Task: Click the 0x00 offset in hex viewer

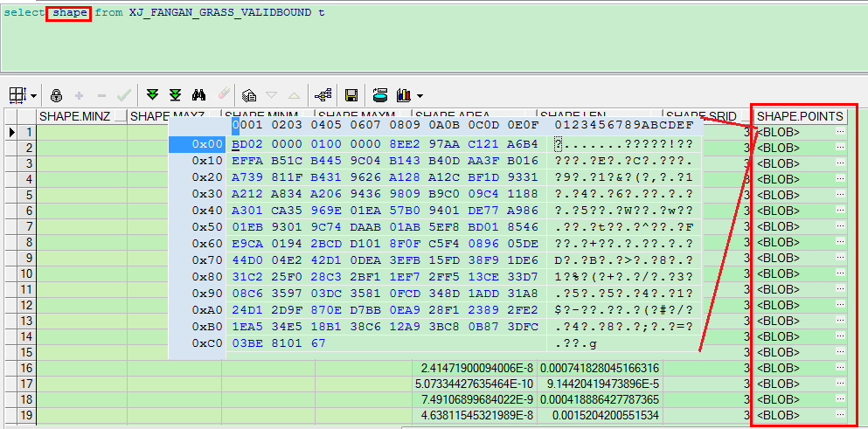Action: pyautogui.click(x=207, y=144)
